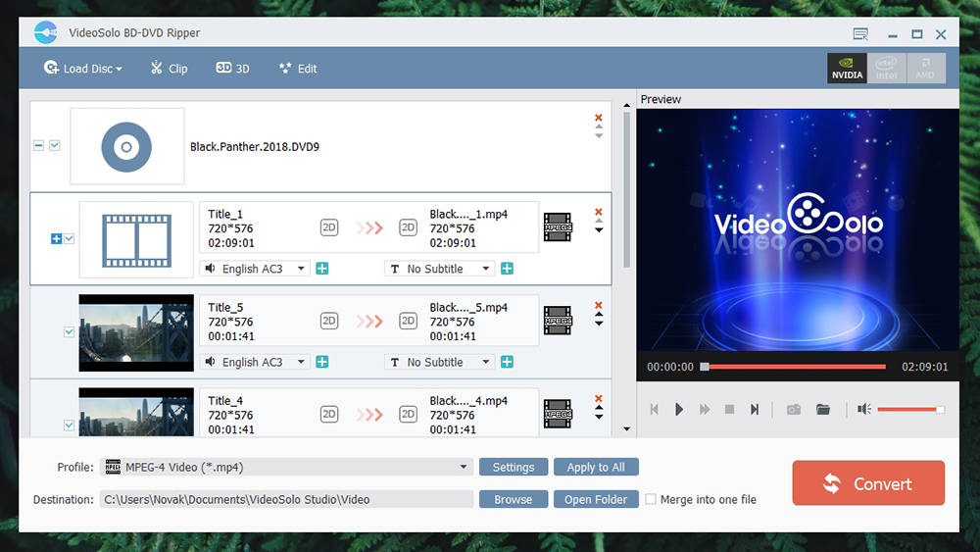Click Open Folder button

point(596,499)
